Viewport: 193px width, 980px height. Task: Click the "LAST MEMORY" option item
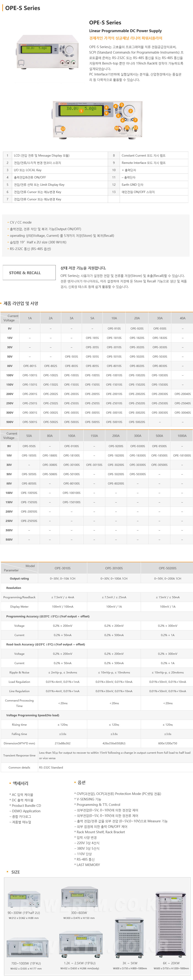click(x=87, y=864)
